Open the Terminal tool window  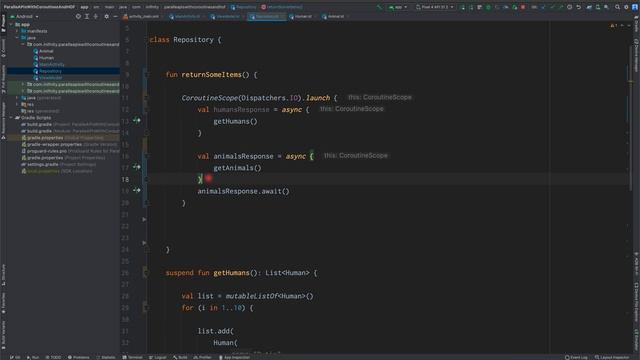[132, 357]
